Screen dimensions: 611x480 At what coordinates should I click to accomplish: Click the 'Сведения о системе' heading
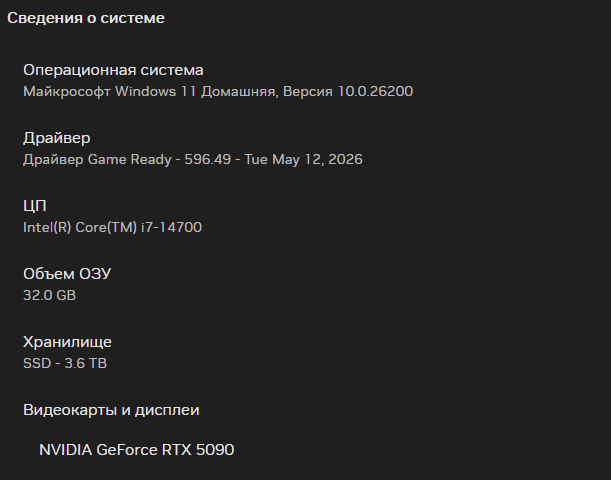(x=86, y=18)
